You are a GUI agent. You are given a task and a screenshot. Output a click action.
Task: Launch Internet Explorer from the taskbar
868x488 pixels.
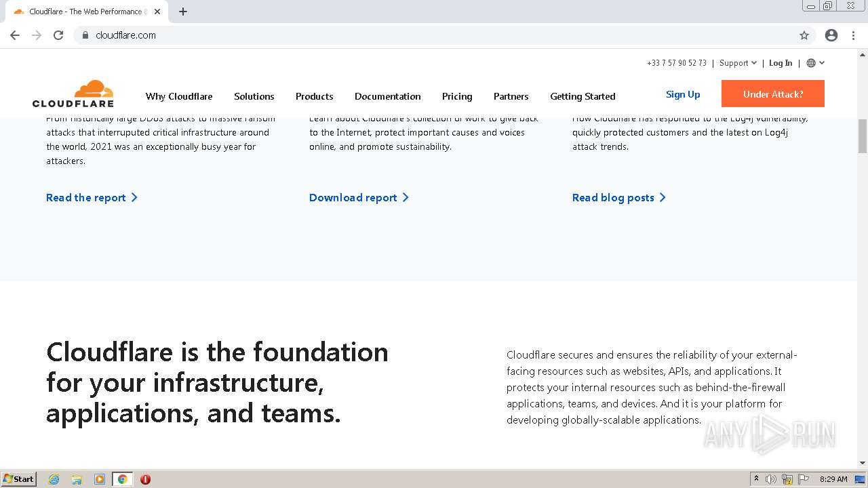click(x=54, y=479)
